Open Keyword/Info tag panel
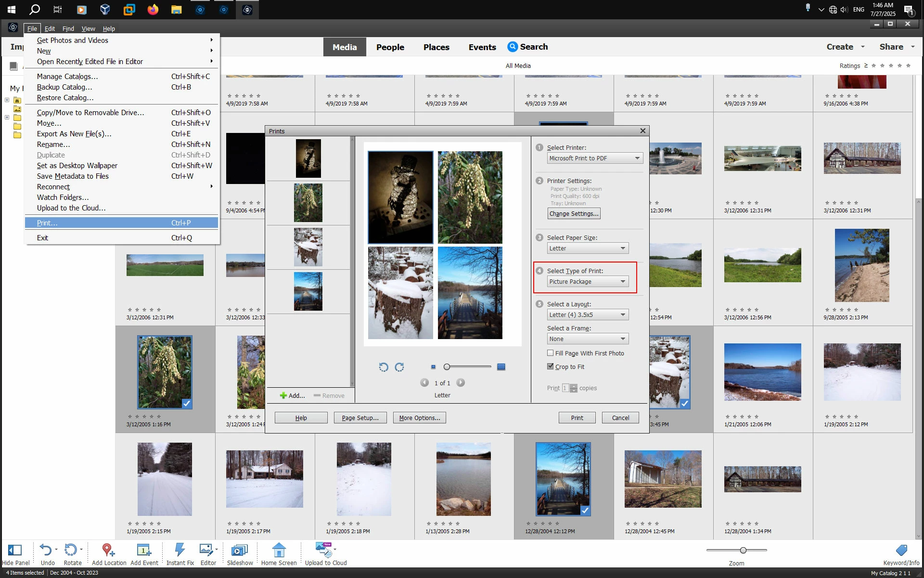The width and height of the screenshot is (924, 578). [901, 551]
